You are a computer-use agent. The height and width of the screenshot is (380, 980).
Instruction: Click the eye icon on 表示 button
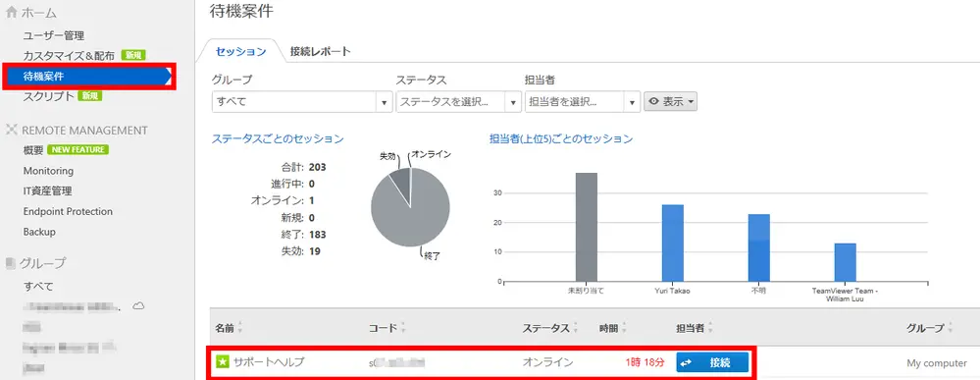pyautogui.click(x=654, y=102)
